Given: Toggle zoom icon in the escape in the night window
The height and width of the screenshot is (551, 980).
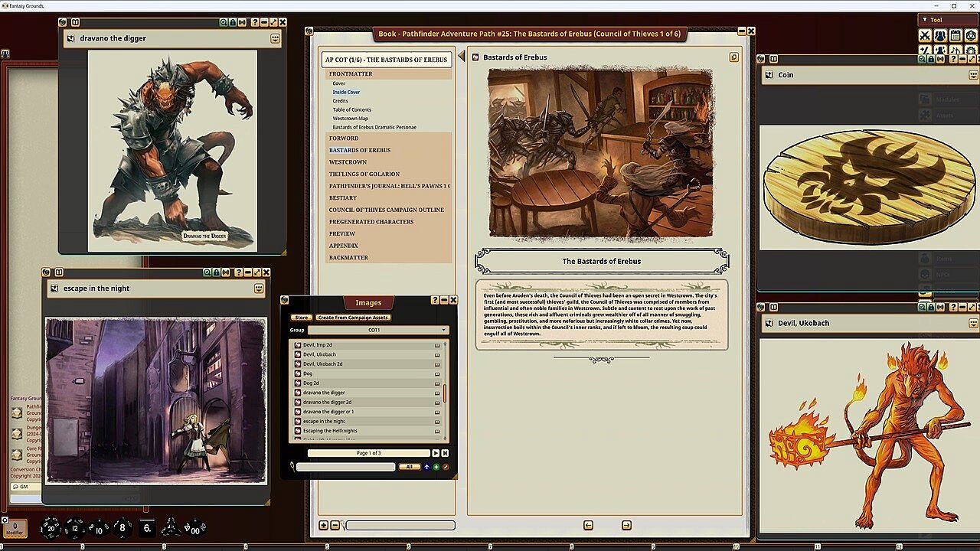Looking at the screenshot, I should (207, 272).
